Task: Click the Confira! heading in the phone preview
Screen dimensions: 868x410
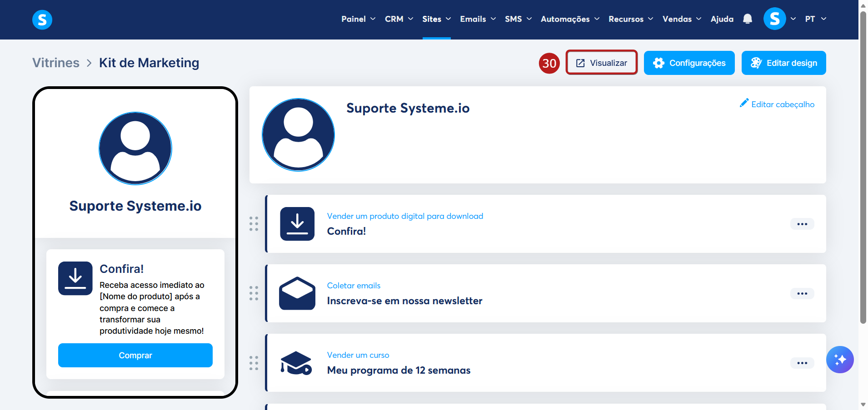Action: click(x=122, y=269)
